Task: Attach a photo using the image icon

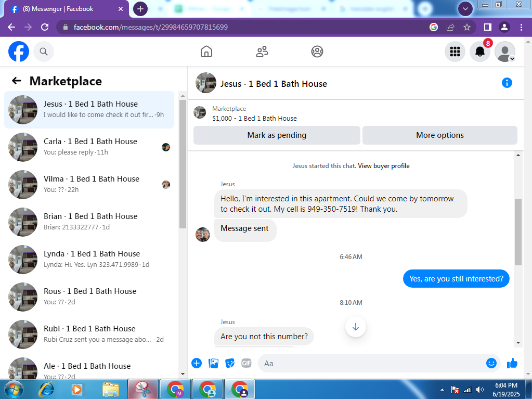Action: [213, 364]
